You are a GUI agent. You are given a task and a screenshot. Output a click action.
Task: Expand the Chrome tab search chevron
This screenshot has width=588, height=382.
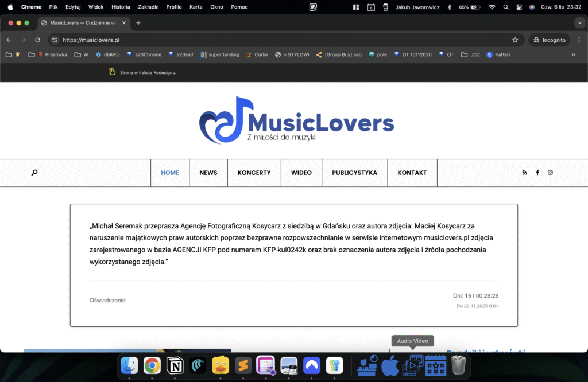point(579,23)
